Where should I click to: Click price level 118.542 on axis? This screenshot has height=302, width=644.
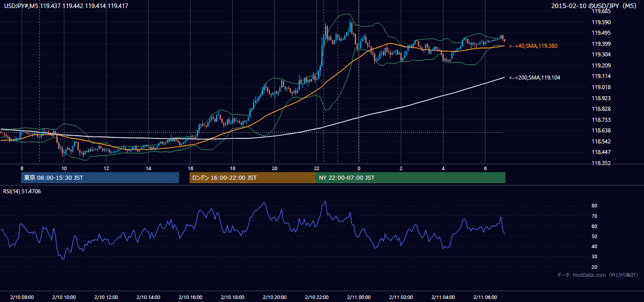[601, 141]
